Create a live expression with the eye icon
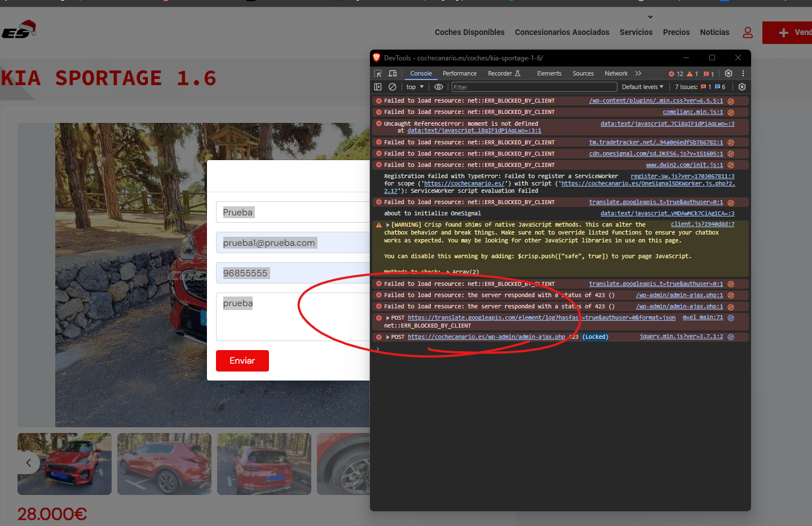The width and height of the screenshot is (812, 526). coord(439,87)
